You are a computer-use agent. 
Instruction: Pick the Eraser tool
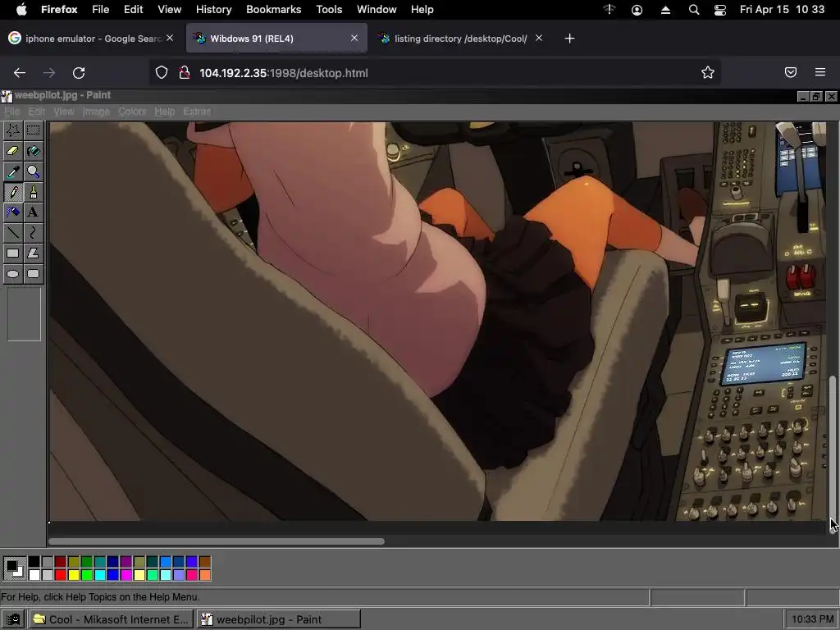tap(13, 151)
